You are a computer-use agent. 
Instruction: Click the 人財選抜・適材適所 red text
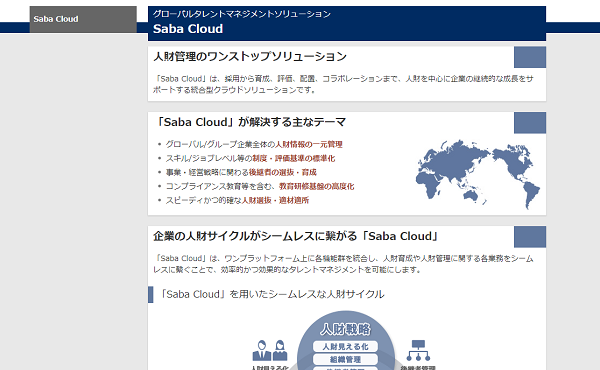[x=275, y=200]
